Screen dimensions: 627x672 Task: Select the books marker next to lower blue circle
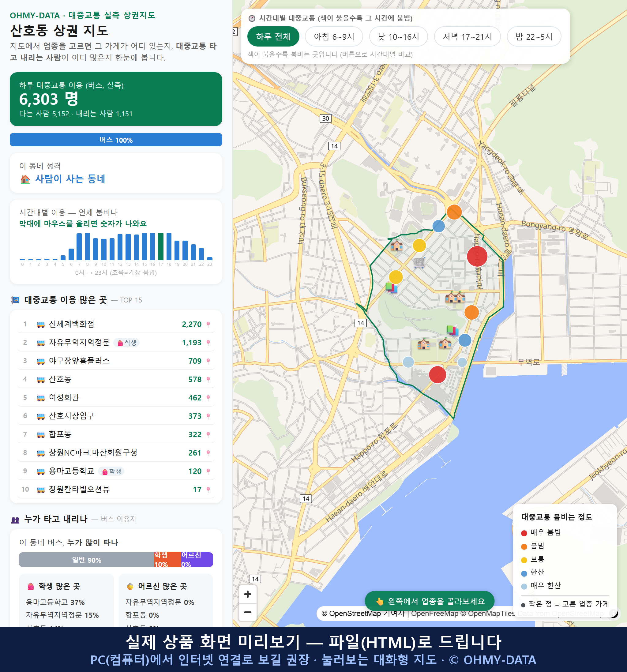(452, 330)
